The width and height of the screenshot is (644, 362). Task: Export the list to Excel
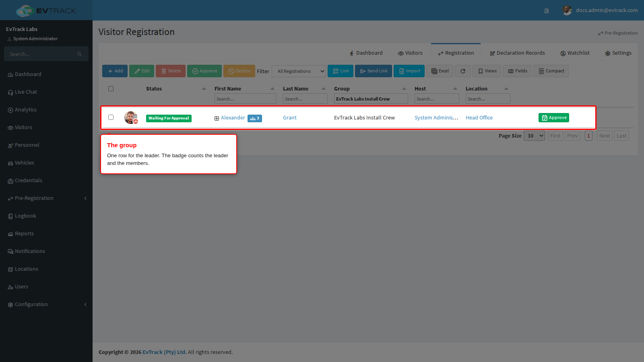tap(440, 71)
